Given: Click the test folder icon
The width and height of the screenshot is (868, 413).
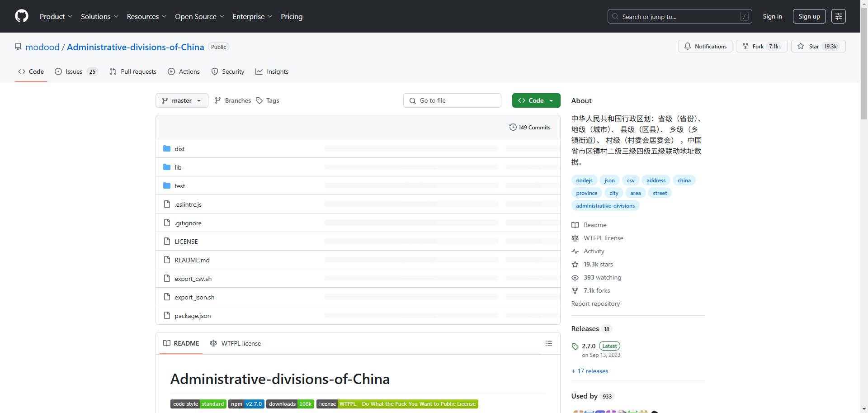Looking at the screenshot, I should point(167,186).
